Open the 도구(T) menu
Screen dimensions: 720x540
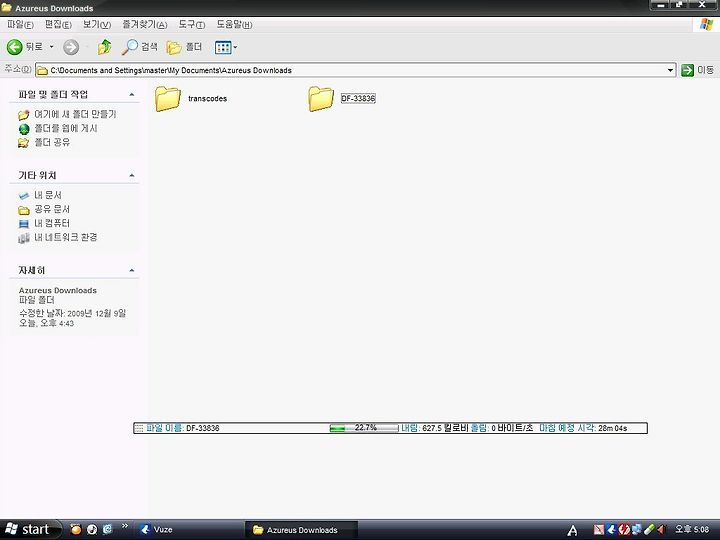click(191, 25)
